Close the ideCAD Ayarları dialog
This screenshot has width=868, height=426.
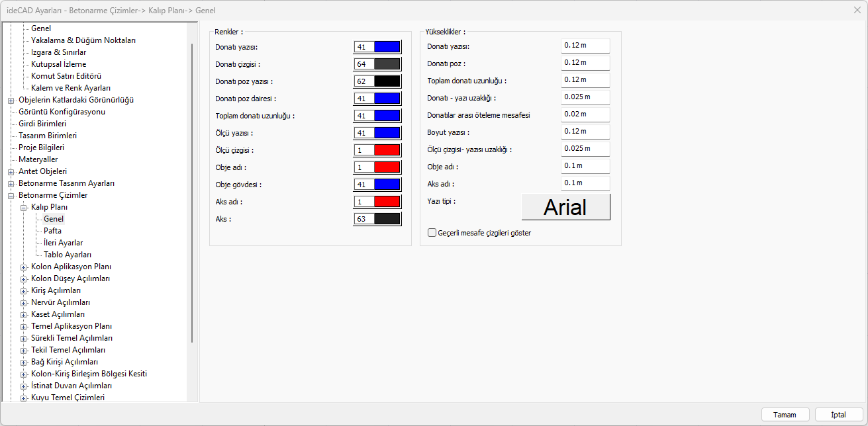tap(857, 10)
